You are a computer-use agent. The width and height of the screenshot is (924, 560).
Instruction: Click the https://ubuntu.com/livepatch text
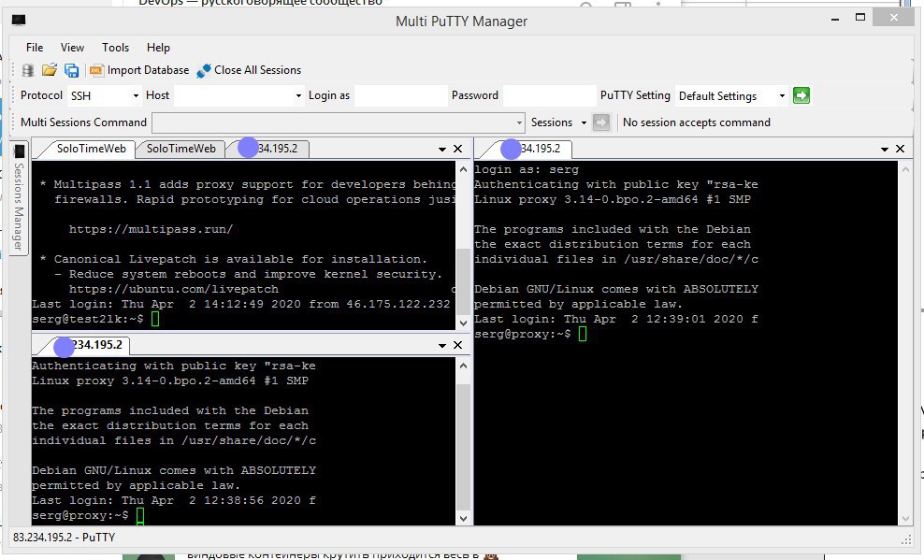174,289
